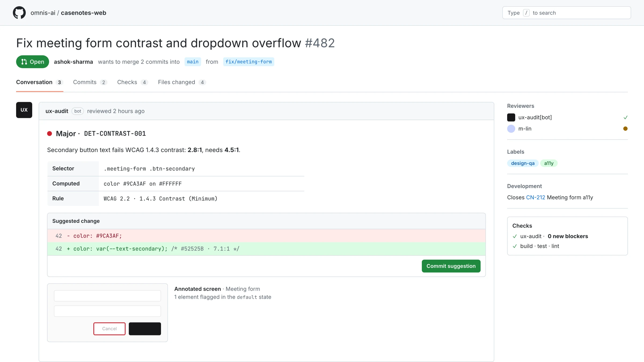644x362 pixels.
Task: Click the m-lin pending review dot
Action: [x=625, y=129]
